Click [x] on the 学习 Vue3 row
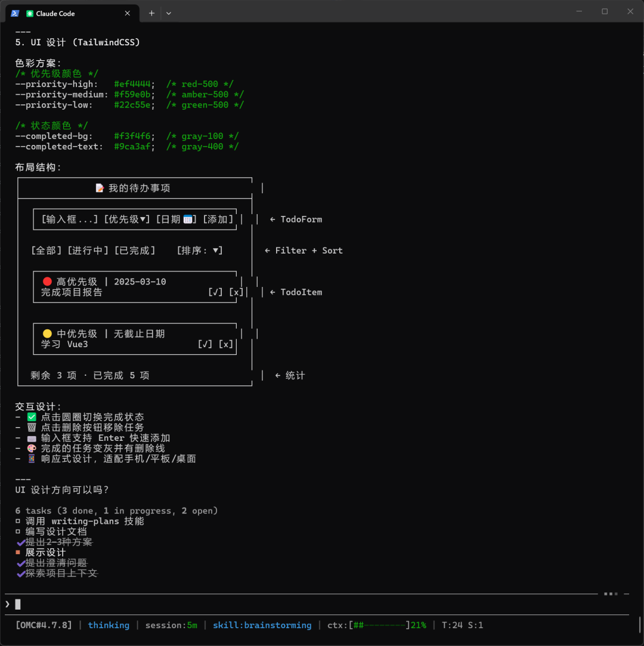The width and height of the screenshot is (644, 646). pyautogui.click(x=225, y=344)
